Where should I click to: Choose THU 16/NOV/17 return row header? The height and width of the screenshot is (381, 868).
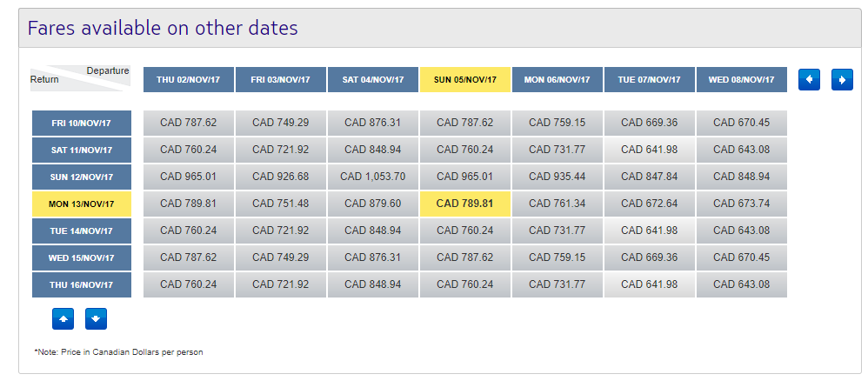click(x=82, y=285)
